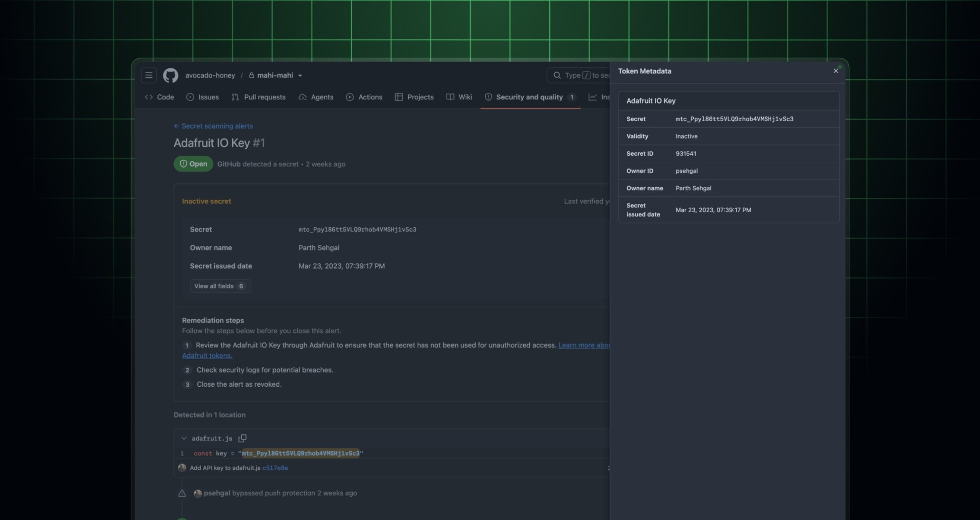Copy the adafruit.js file path
The width and height of the screenshot is (980, 520).
pos(242,438)
